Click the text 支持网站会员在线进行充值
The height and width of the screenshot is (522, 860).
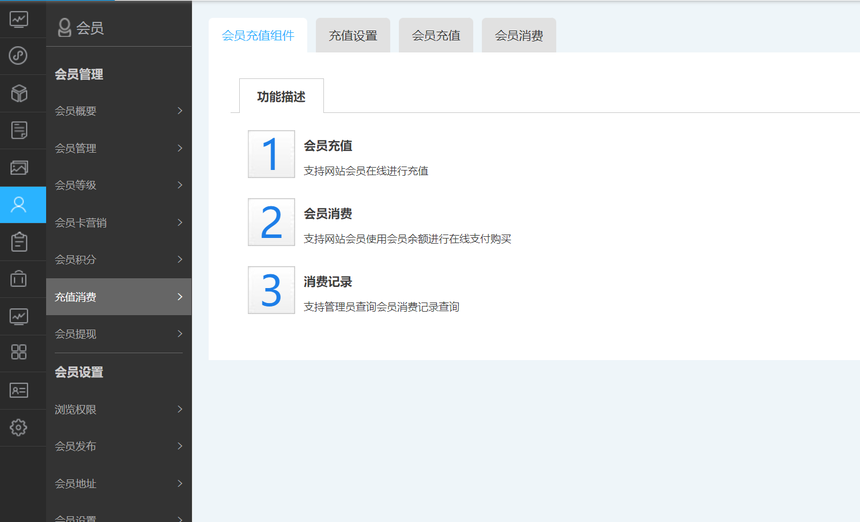click(x=366, y=171)
